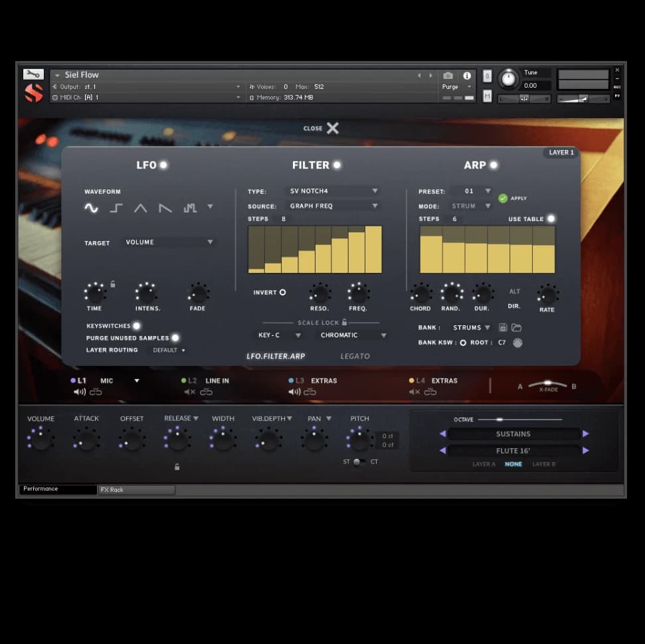The width and height of the screenshot is (645, 644).
Task: Select the triangle LFO waveform icon
Action: (x=141, y=208)
